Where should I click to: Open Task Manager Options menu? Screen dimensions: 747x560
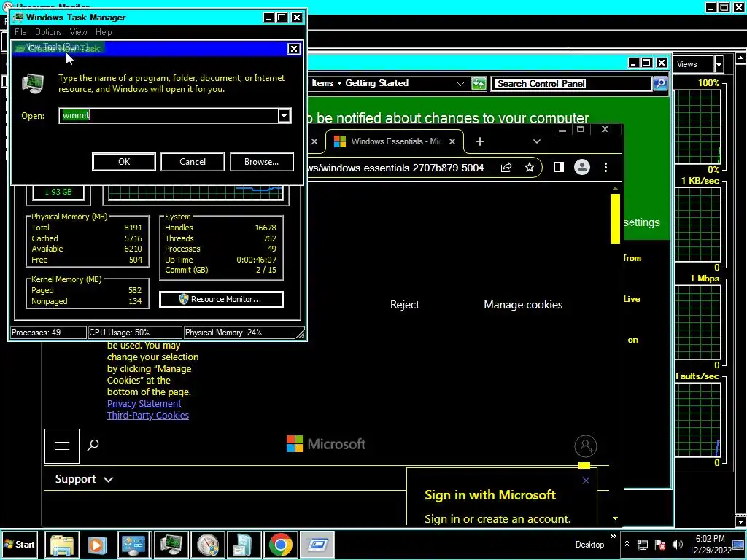click(48, 32)
